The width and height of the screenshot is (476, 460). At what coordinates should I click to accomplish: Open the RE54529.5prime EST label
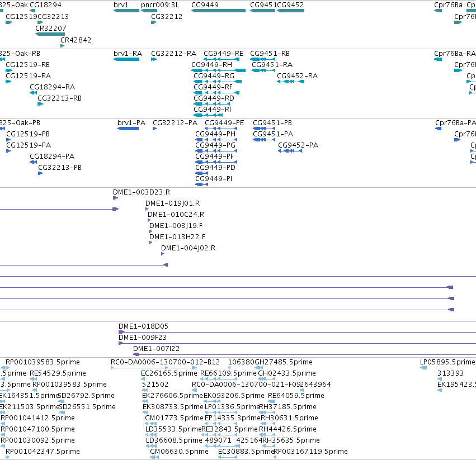pyautogui.click(x=58, y=373)
